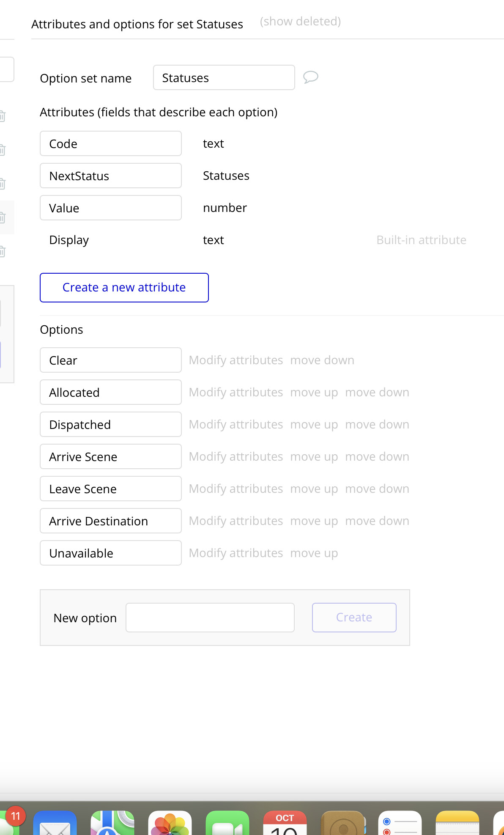The width and height of the screenshot is (504, 835).
Task: Open Calendar icon showing OCT
Action: point(285,823)
